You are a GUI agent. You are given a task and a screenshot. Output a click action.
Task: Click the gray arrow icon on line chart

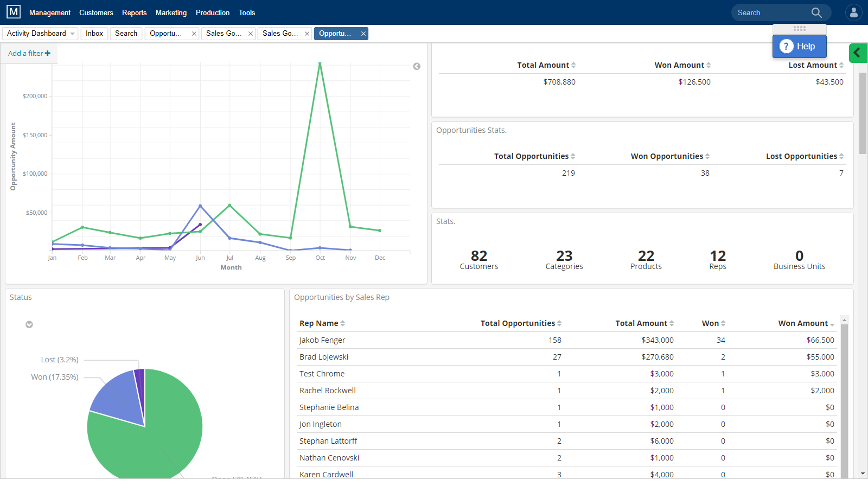(x=417, y=66)
